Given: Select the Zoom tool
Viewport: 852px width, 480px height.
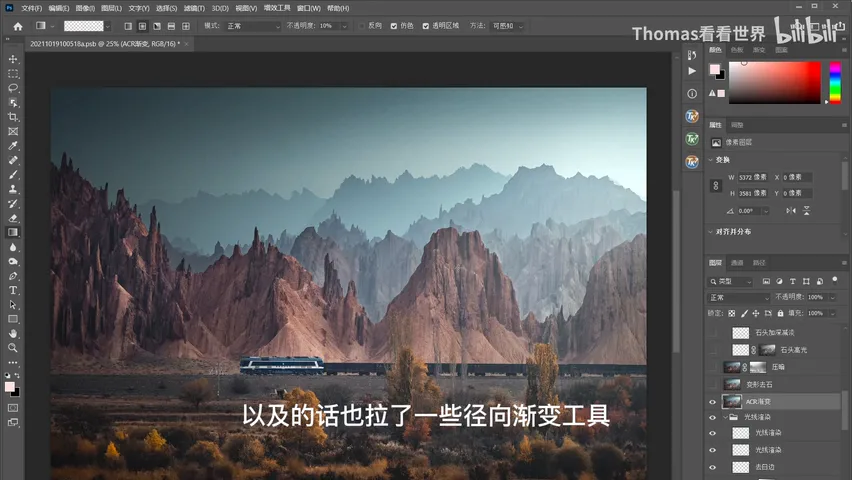Looking at the screenshot, I should pos(13,348).
